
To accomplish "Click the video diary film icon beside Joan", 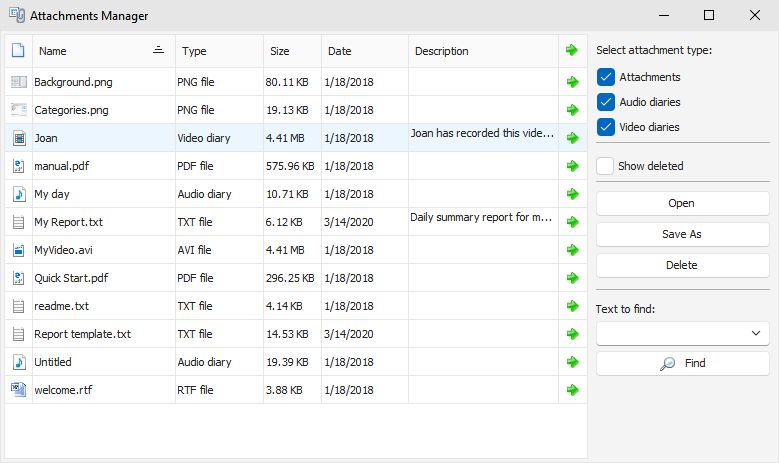I will tap(19, 138).
